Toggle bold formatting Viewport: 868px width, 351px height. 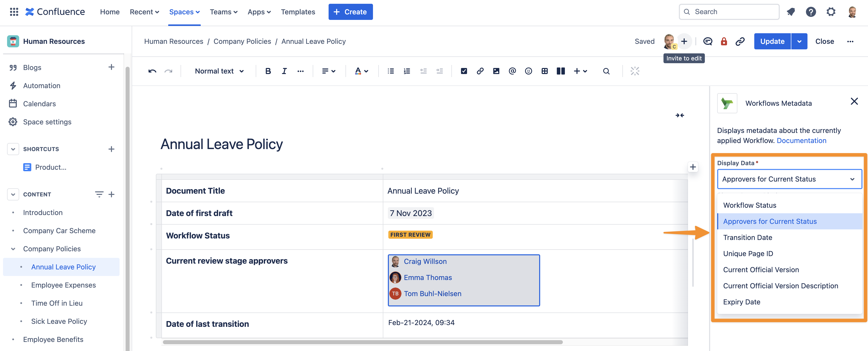click(x=268, y=71)
